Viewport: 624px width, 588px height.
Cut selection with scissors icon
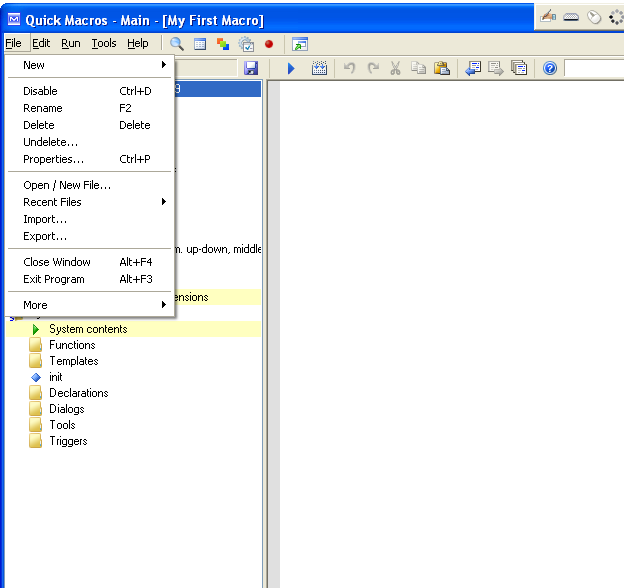[395, 68]
